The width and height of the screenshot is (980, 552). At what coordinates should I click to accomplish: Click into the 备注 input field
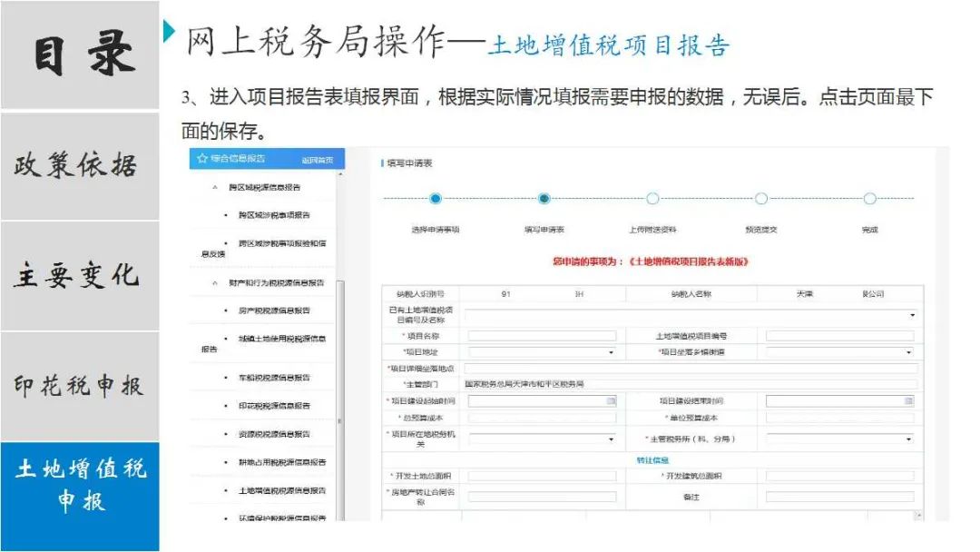coord(840,497)
